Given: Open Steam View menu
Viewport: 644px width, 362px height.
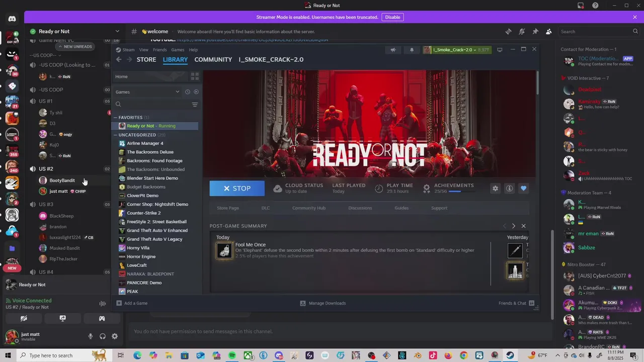Looking at the screenshot, I should click(x=144, y=50).
